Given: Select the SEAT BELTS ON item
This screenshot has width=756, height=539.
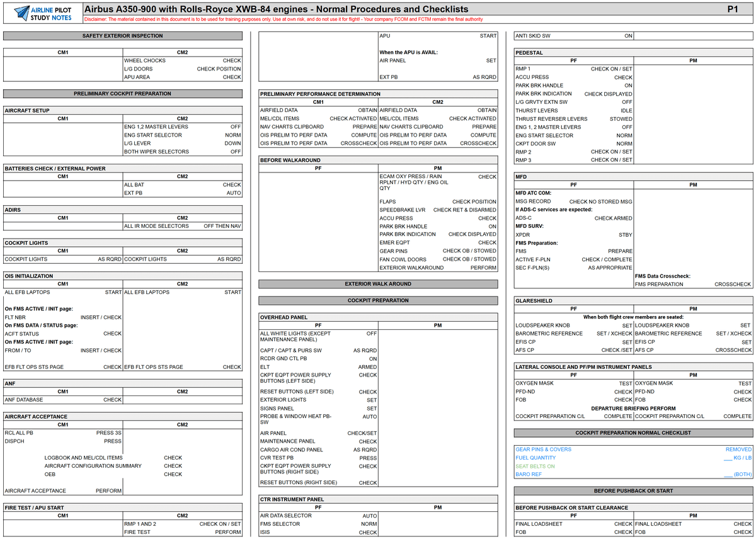Looking at the screenshot, I should [535, 466].
